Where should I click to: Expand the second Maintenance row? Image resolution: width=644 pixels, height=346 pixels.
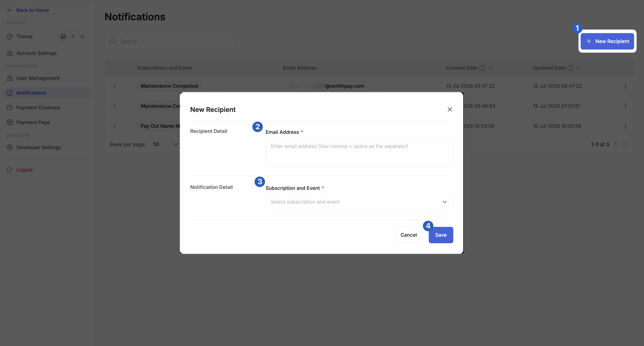[x=115, y=106]
